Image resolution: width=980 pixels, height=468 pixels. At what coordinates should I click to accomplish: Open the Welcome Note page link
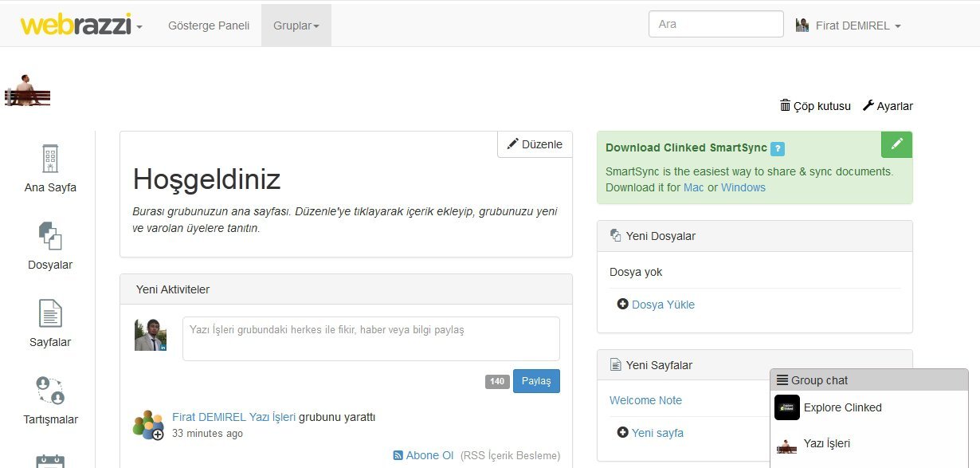click(645, 400)
